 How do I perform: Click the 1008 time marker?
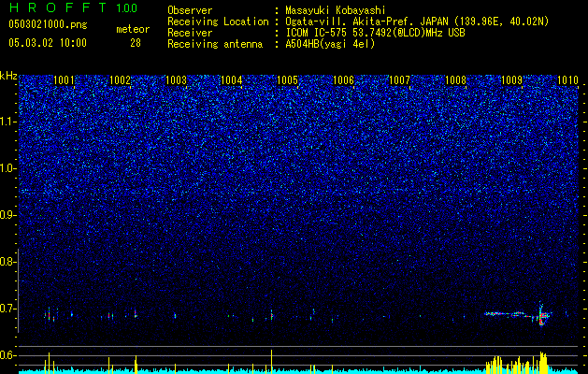[455, 80]
